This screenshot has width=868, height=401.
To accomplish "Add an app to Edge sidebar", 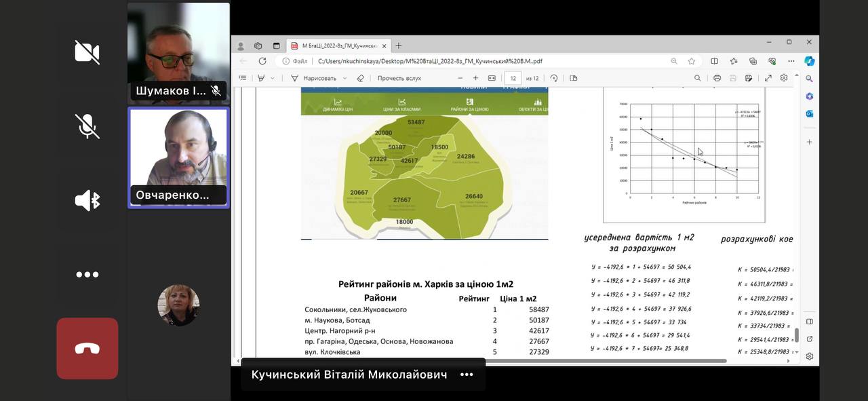I will pos(809,142).
